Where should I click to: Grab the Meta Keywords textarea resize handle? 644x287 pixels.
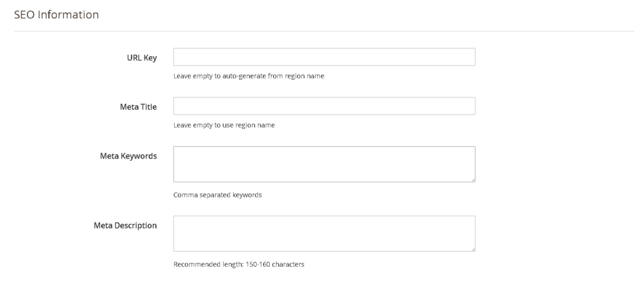tap(472, 179)
